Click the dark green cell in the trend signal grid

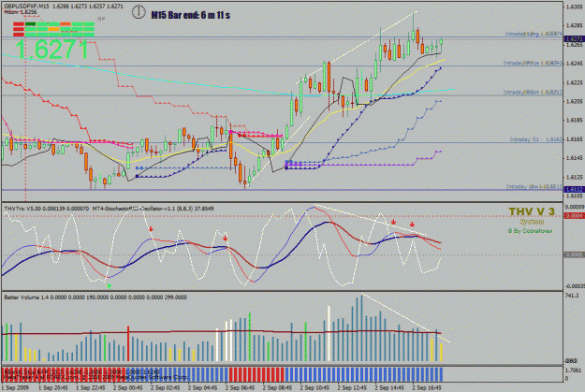(x=31, y=24)
